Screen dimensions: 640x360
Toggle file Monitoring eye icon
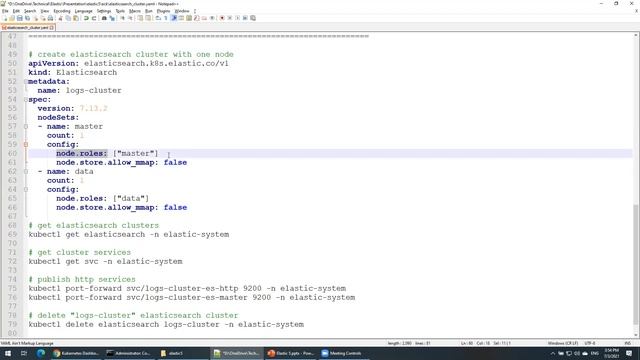[x=212, y=18]
